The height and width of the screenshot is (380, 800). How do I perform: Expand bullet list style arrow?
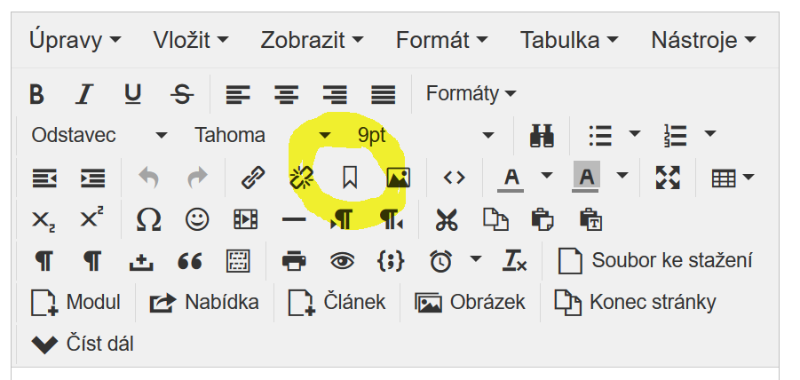634,134
